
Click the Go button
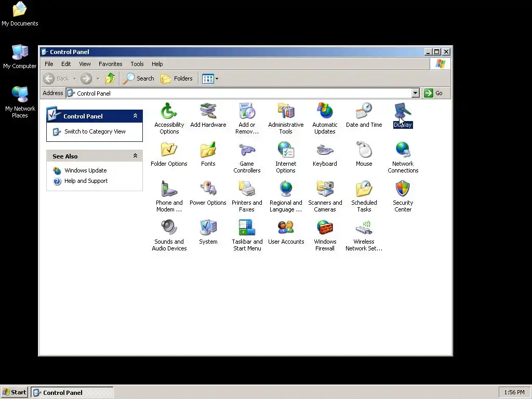434,93
